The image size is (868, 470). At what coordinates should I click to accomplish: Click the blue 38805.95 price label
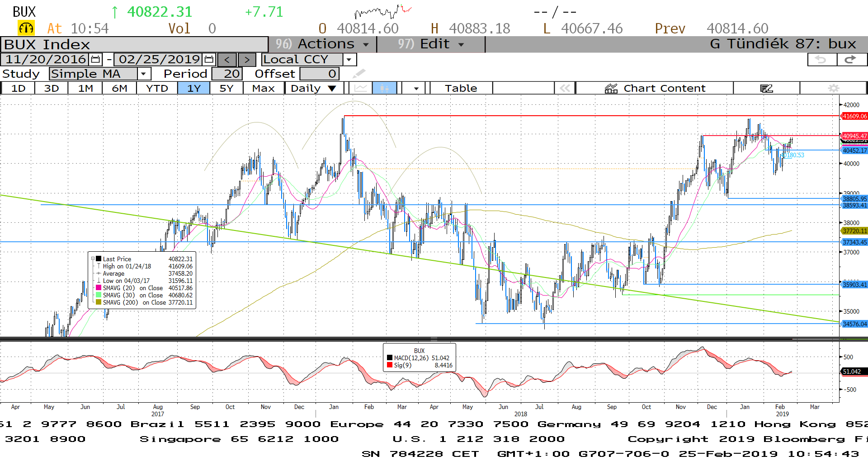point(854,199)
